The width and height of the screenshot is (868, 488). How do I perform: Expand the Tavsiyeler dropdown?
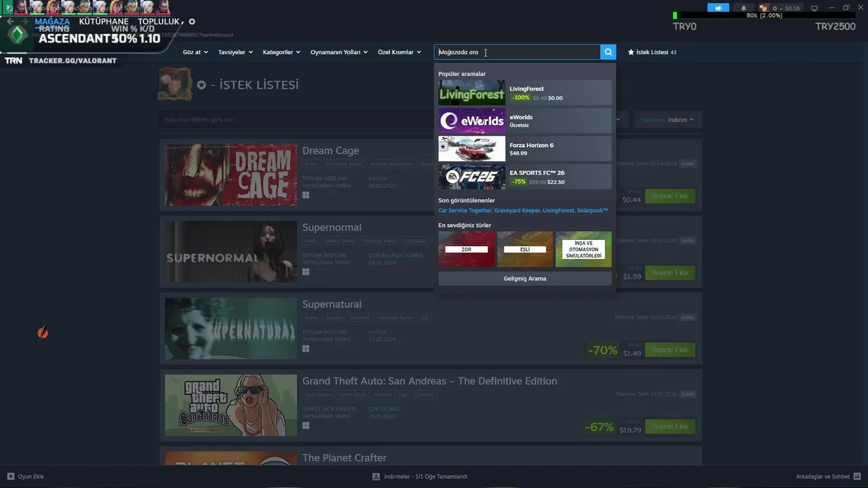[235, 52]
